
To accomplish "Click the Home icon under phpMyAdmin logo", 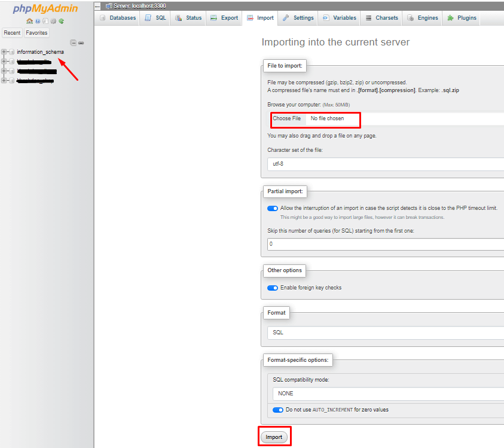I will (29, 21).
